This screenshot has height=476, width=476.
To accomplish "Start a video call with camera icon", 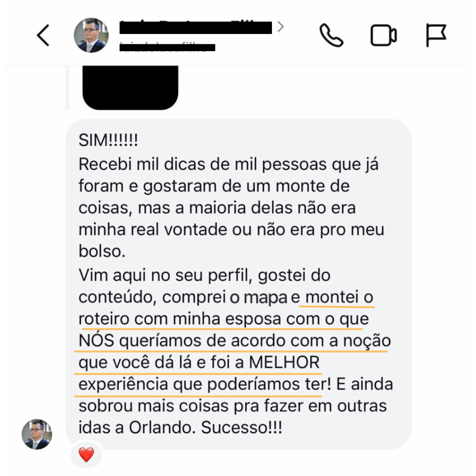I will (383, 35).
